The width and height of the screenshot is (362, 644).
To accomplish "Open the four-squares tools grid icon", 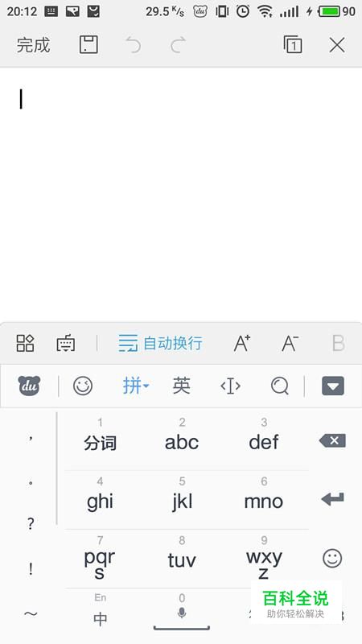I will 25,343.
